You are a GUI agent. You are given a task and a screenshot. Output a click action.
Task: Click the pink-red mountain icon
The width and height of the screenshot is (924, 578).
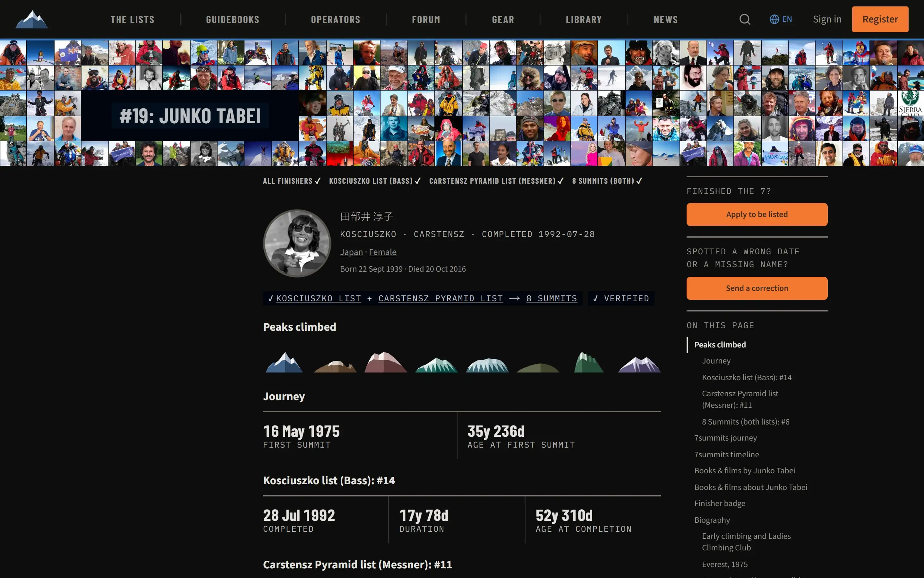pos(386,362)
